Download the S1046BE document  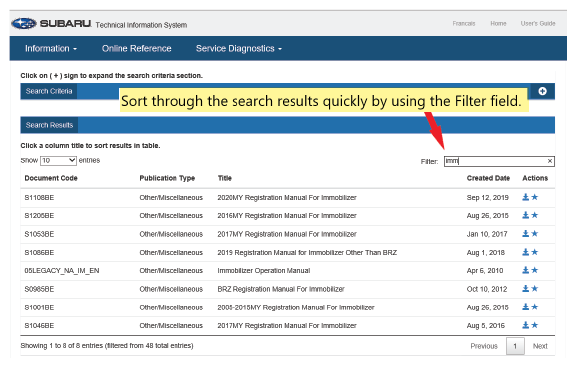[526, 325]
